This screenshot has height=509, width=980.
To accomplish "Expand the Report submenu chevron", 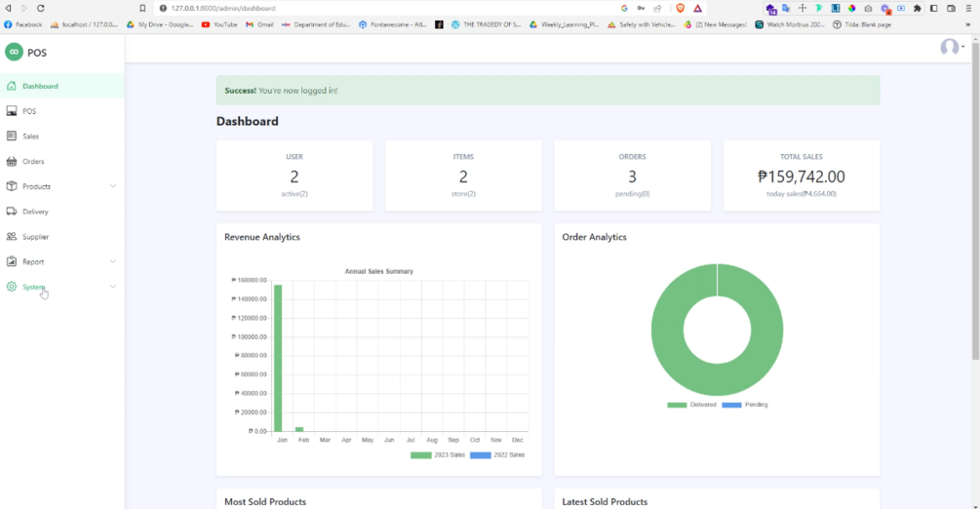I will coord(112,261).
